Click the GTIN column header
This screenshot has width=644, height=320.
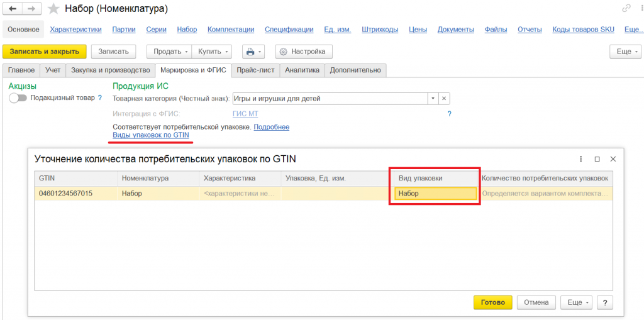76,179
